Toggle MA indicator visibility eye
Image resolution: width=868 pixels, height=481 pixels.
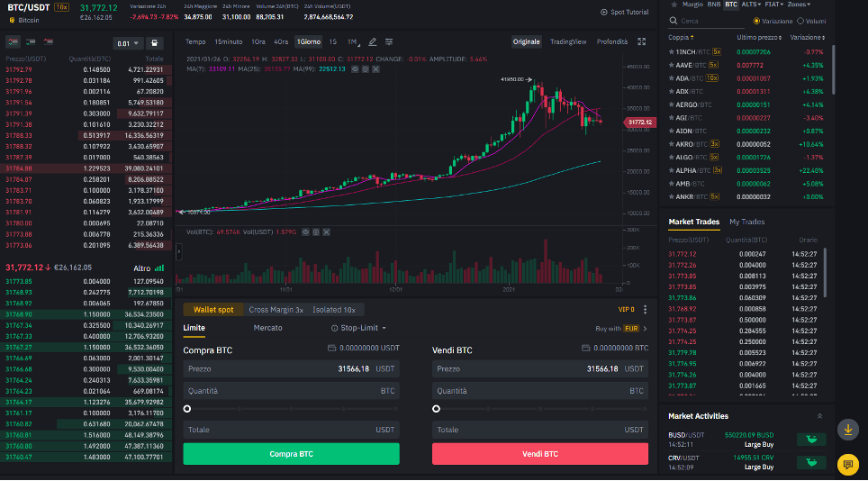(x=355, y=69)
